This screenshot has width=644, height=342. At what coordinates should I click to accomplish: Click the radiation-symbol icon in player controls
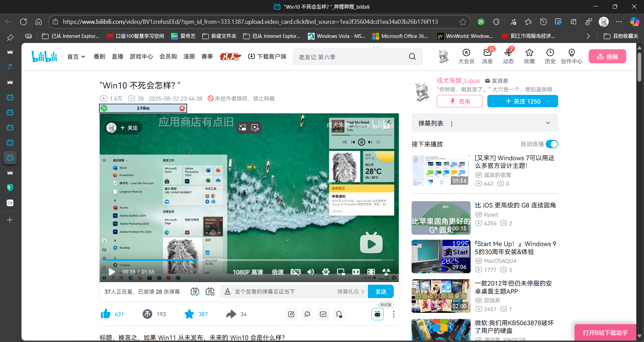point(386,272)
